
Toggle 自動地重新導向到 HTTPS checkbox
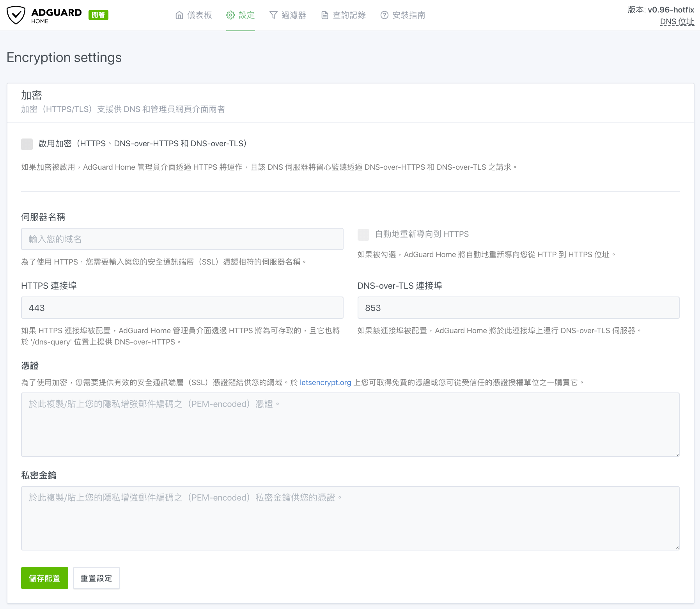pos(363,234)
